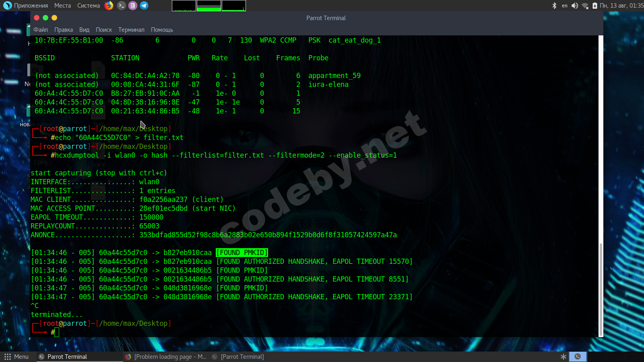
Task: Open the purple text editor launcher
Action: tap(132, 6)
